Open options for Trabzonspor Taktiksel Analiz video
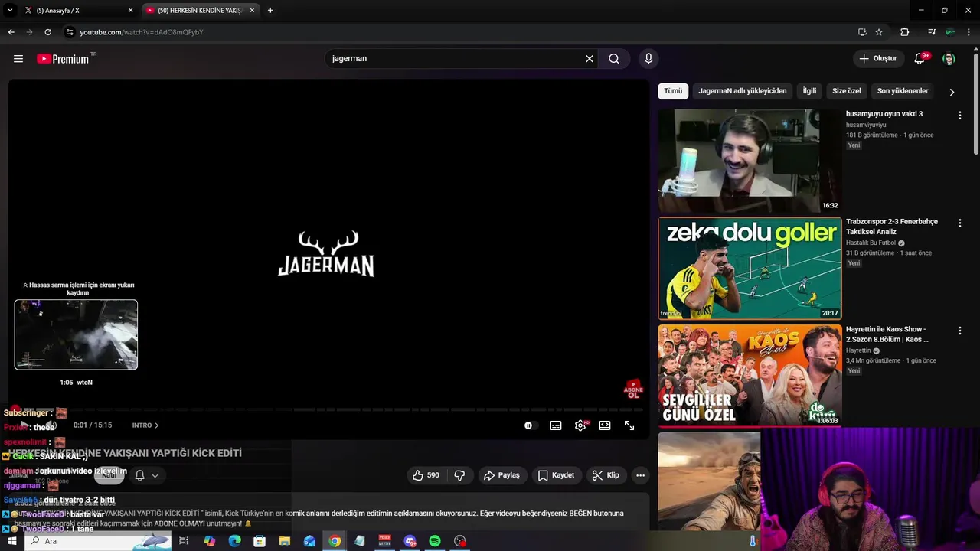Screen dimensions: 980x551 (959, 223)
